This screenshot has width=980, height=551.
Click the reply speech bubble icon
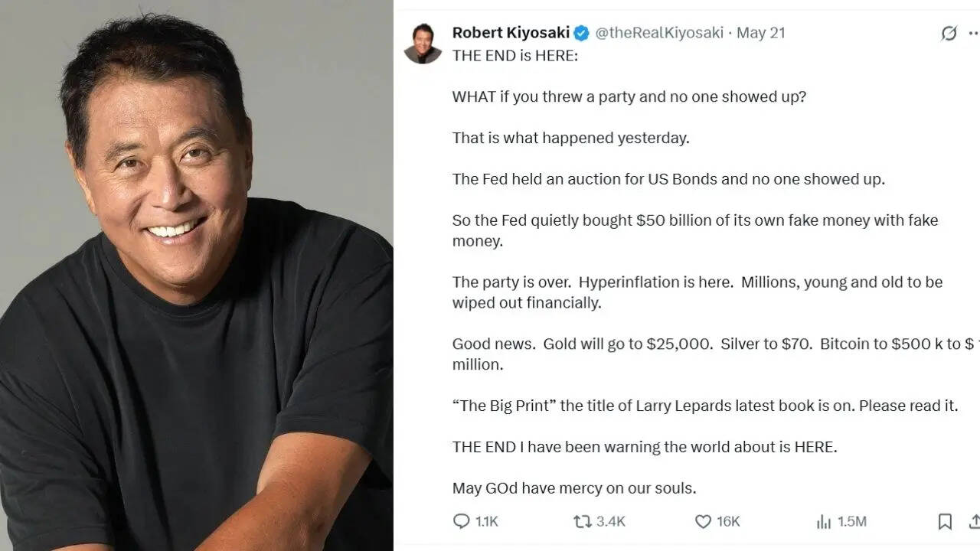click(461, 521)
